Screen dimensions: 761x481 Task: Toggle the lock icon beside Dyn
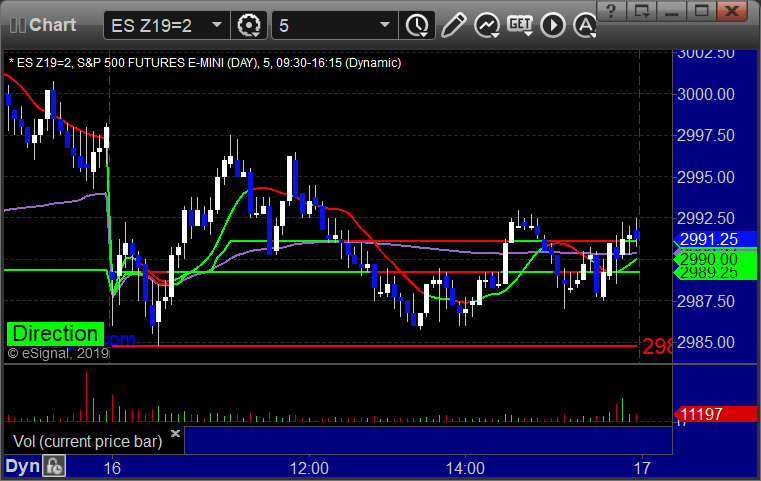(x=54, y=466)
